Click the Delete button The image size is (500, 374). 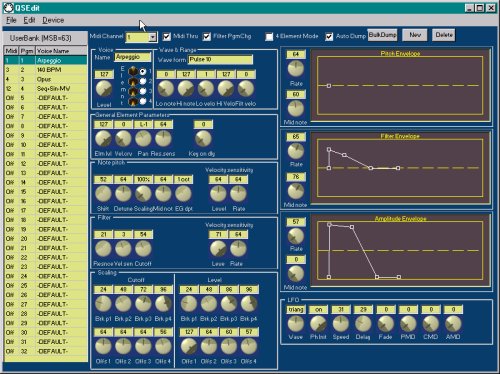click(x=444, y=35)
